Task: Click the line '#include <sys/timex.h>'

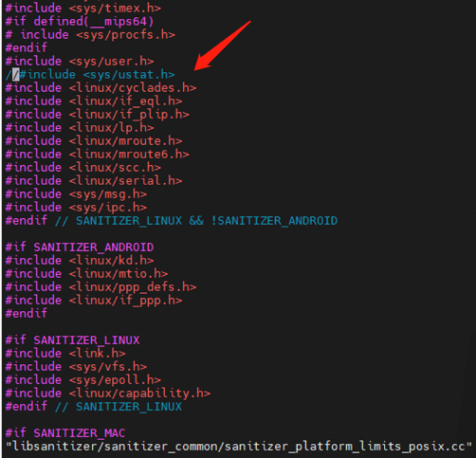Action: pyautogui.click(x=83, y=8)
